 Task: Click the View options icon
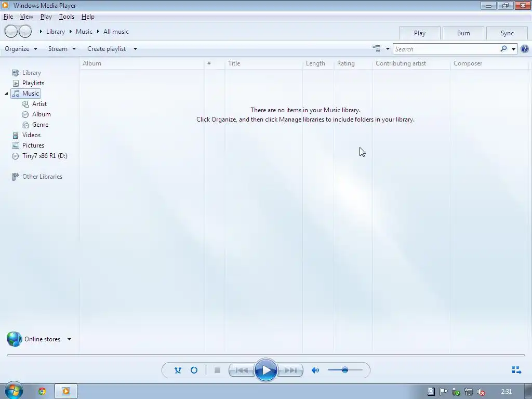[x=376, y=48]
